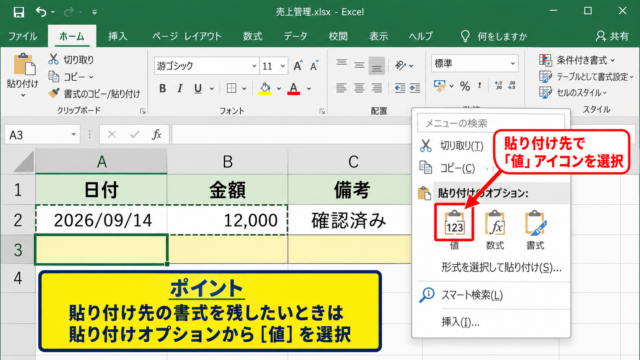Open the underline style dropdown arrow
640x360 pixels.
click(211, 89)
